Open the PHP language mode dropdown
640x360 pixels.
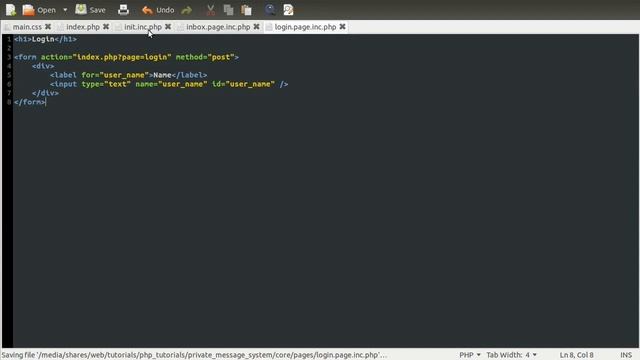pyautogui.click(x=470, y=355)
